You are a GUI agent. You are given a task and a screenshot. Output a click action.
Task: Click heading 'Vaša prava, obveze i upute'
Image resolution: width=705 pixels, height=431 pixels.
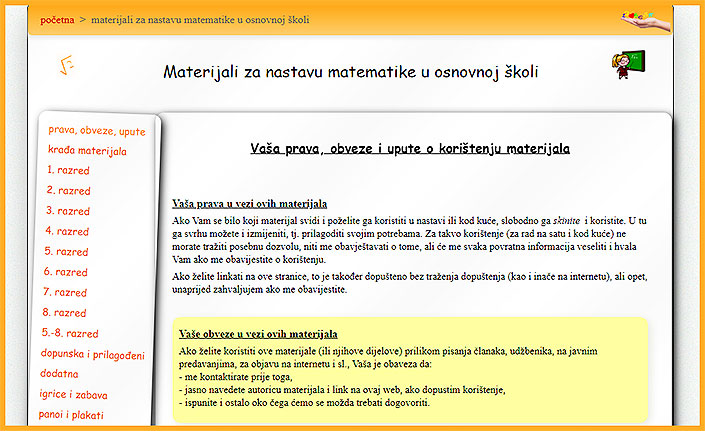[x=410, y=148]
